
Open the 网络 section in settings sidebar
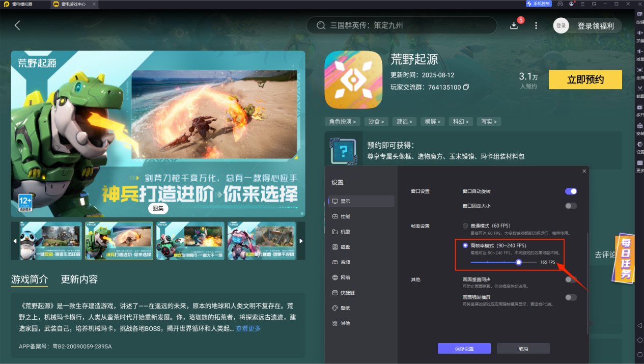346,277
